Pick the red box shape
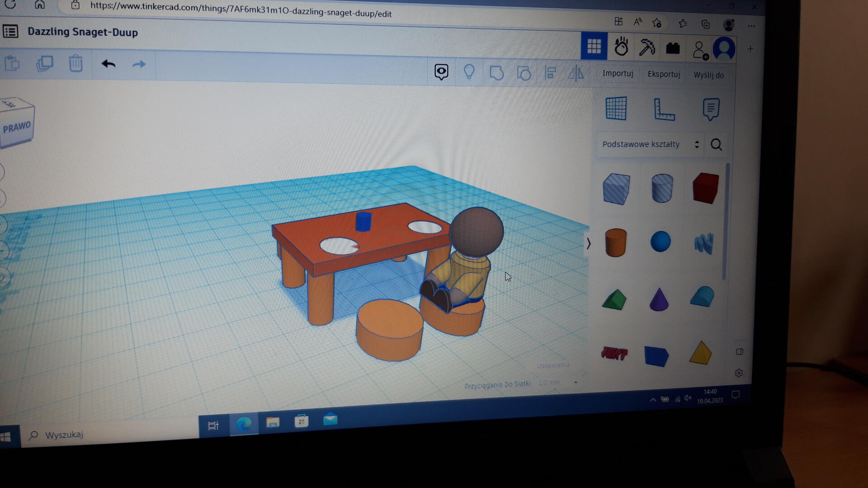The height and width of the screenshot is (488, 868). pos(705,188)
